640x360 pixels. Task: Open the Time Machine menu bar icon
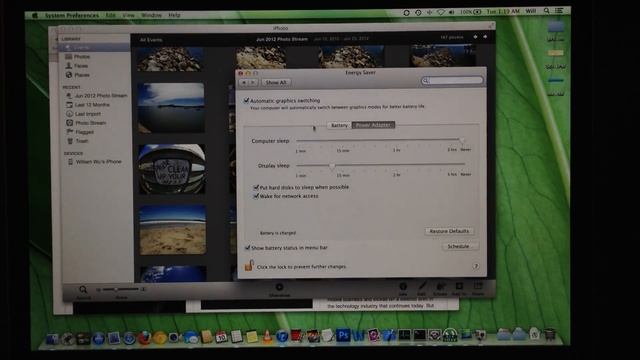point(418,13)
